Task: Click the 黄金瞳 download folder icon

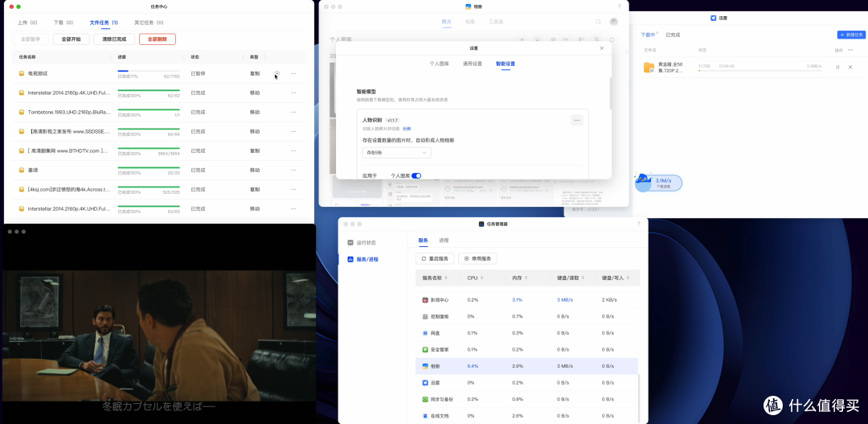Action: pos(649,68)
